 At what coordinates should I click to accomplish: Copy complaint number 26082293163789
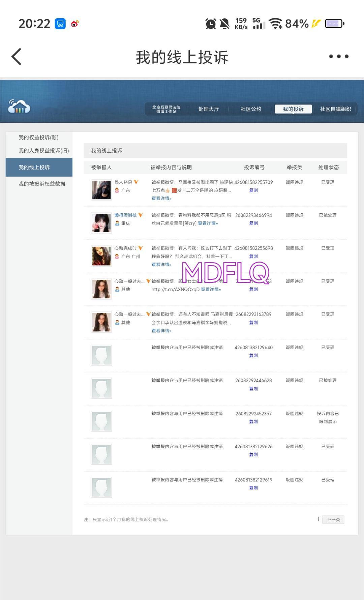click(253, 323)
